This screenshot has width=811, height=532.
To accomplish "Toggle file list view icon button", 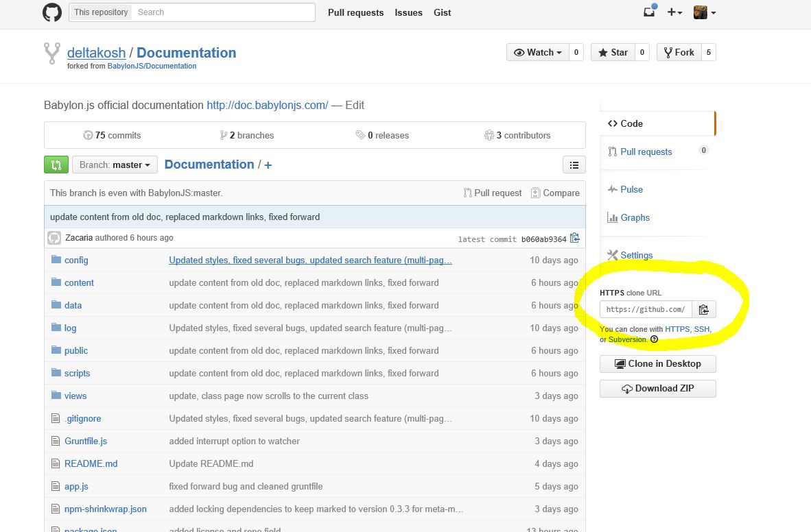I will click(574, 165).
